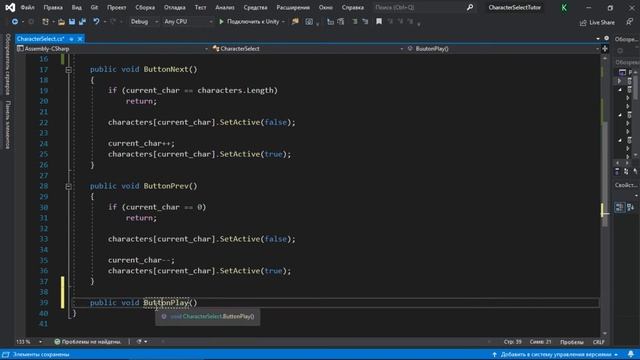The height and width of the screenshot is (360, 640).
Task: Click the search magnifier icon
Action: point(470,7)
